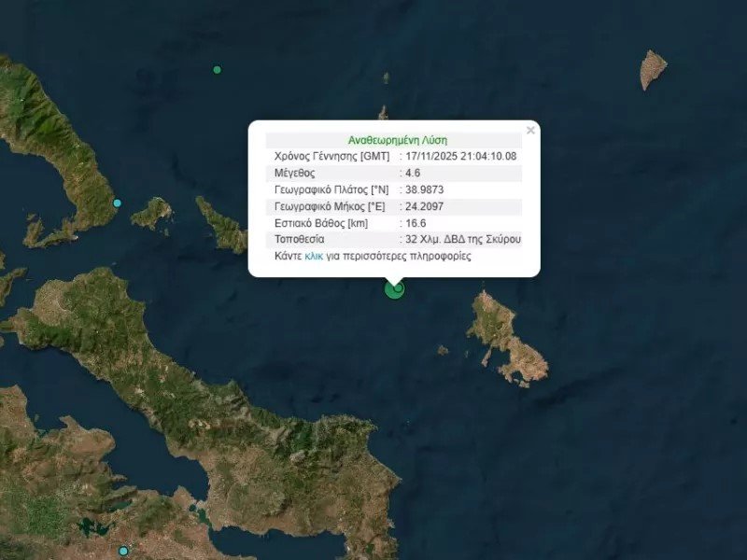This screenshot has height=560, width=747.
Task: Click the tiny islet southwest of Skyros
Action: coord(443,350)
